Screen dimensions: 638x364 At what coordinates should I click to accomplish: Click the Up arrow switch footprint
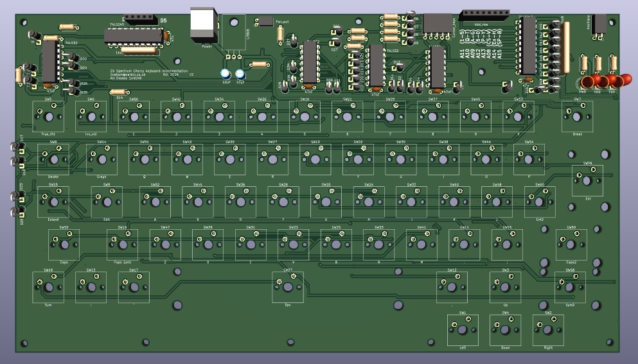click(506, 288)
